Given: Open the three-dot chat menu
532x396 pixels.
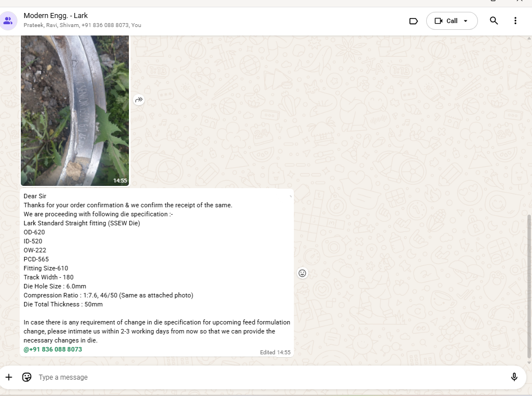Looking at the screenshot, I should 515,21.
